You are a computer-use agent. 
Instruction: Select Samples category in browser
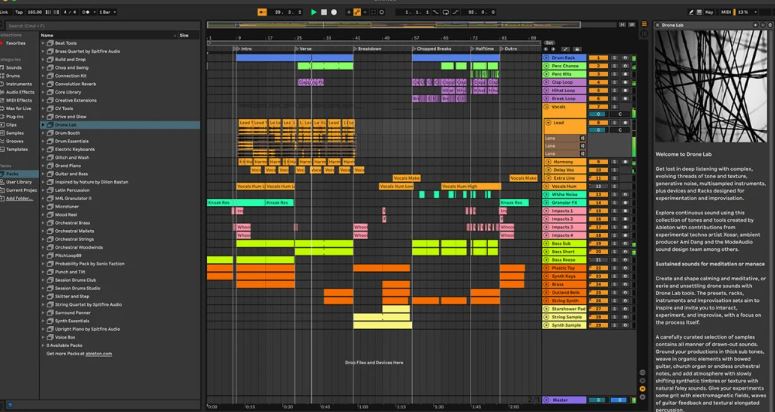[14, 133]
